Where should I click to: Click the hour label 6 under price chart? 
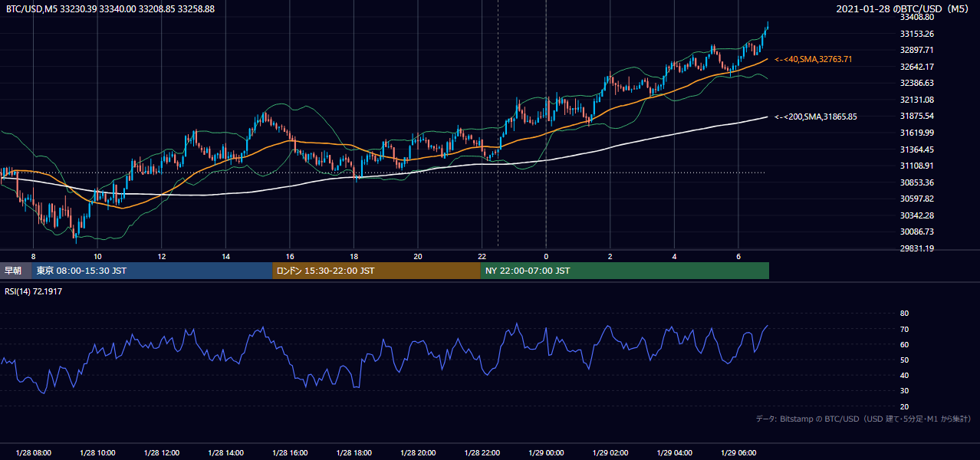pos(738,256)
